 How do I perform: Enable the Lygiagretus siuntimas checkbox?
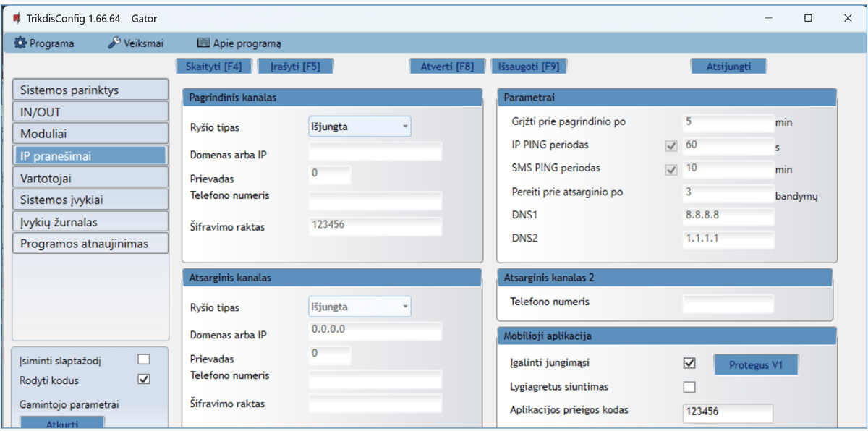[689, 387]
